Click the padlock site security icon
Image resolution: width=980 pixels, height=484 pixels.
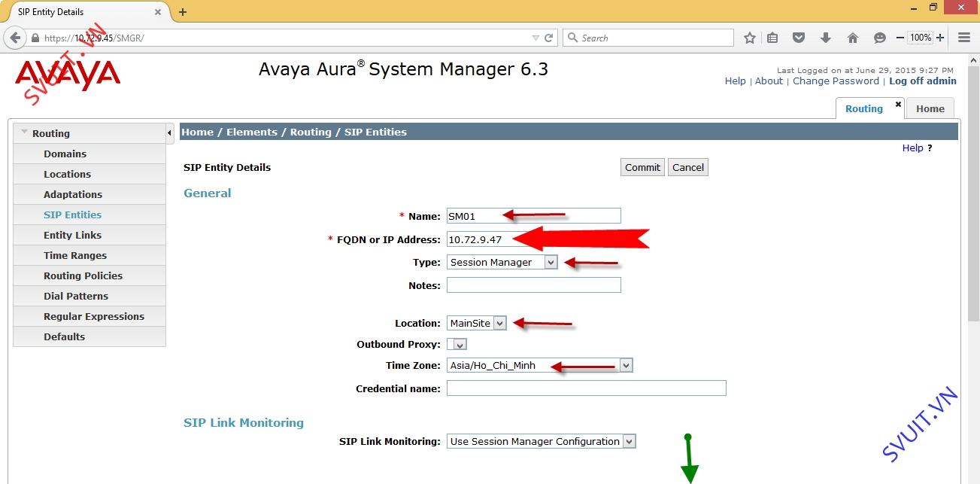35,38
